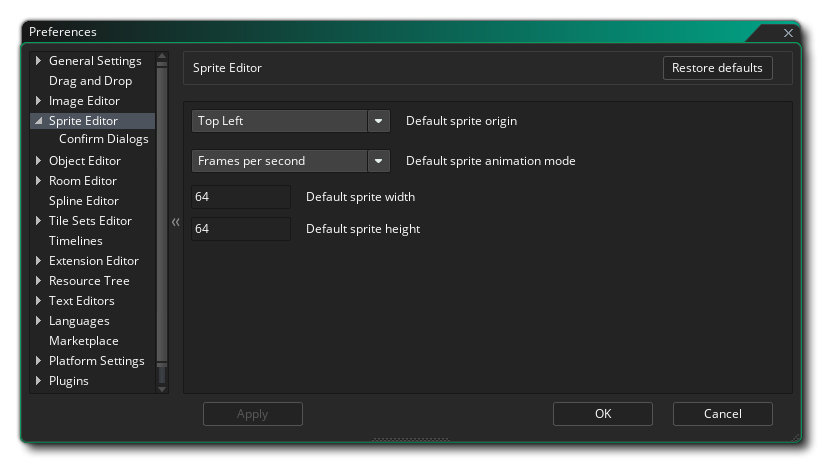
Task: Expand the Image Editor tree arrow
Action: pos(39,101)
